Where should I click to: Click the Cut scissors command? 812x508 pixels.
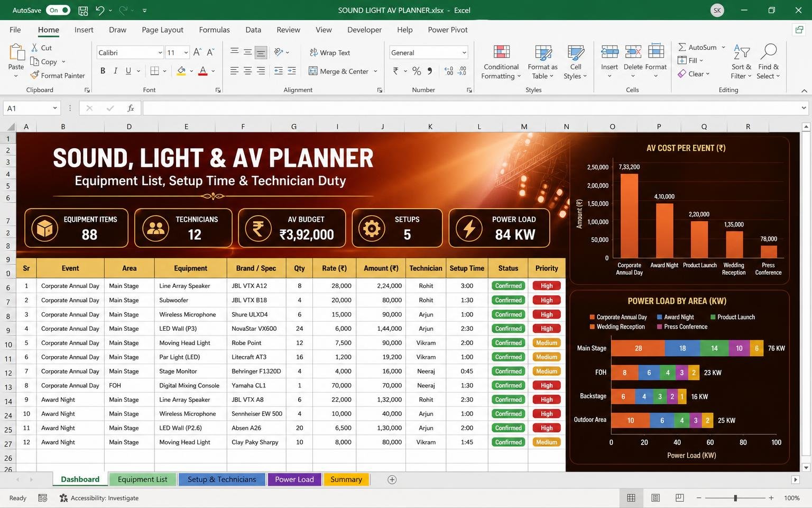[41, 48]
